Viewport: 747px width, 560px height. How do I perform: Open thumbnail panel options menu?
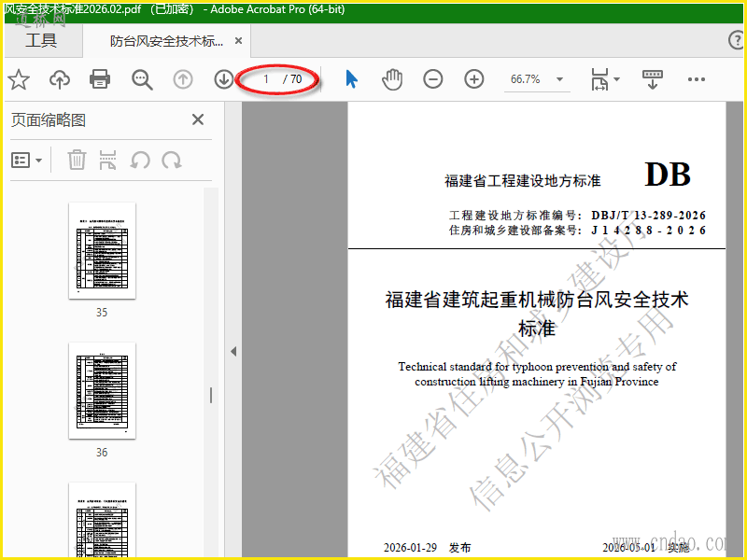26,160
